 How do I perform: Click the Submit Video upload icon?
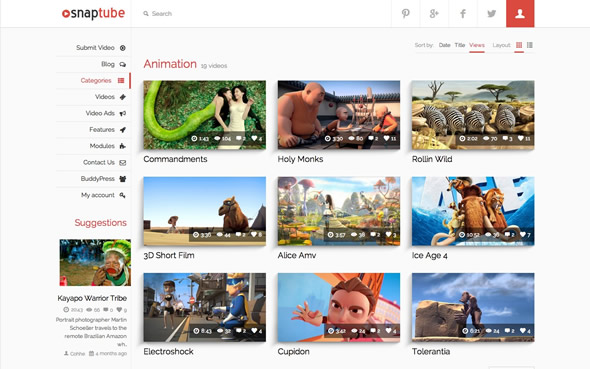coord(123,48)
